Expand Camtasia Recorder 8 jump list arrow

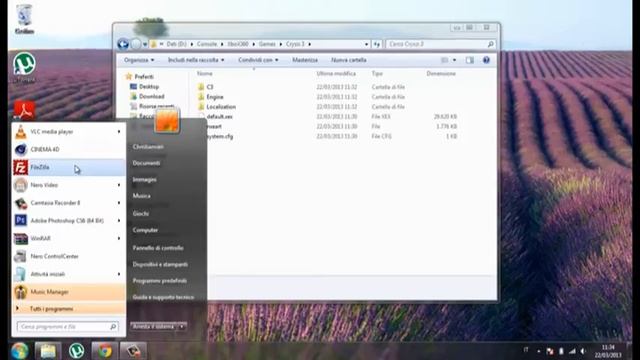(119, 203)
